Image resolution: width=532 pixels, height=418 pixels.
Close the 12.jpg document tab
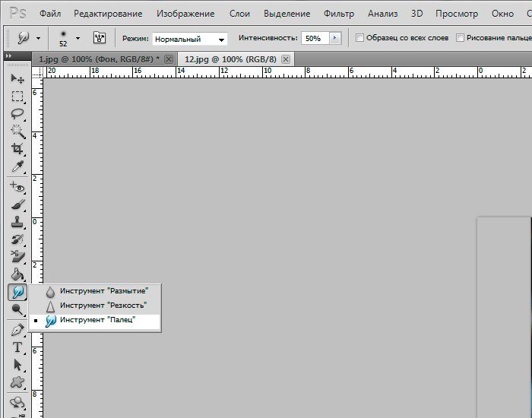(287, 59)
